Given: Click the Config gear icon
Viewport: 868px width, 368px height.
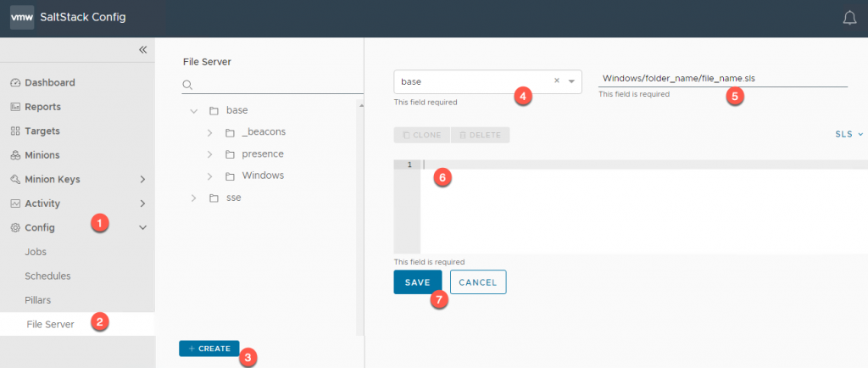Looking at the screenshot, I should [x=15, y=227].
